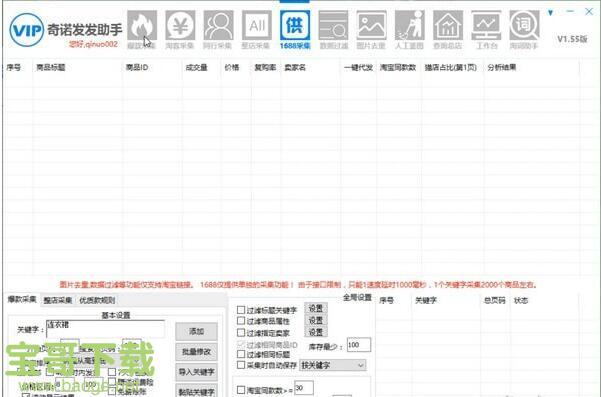The image size is (601, 397).
Task: Open the 数据过滤 magnifier-list icon
Action: [333, 30]
